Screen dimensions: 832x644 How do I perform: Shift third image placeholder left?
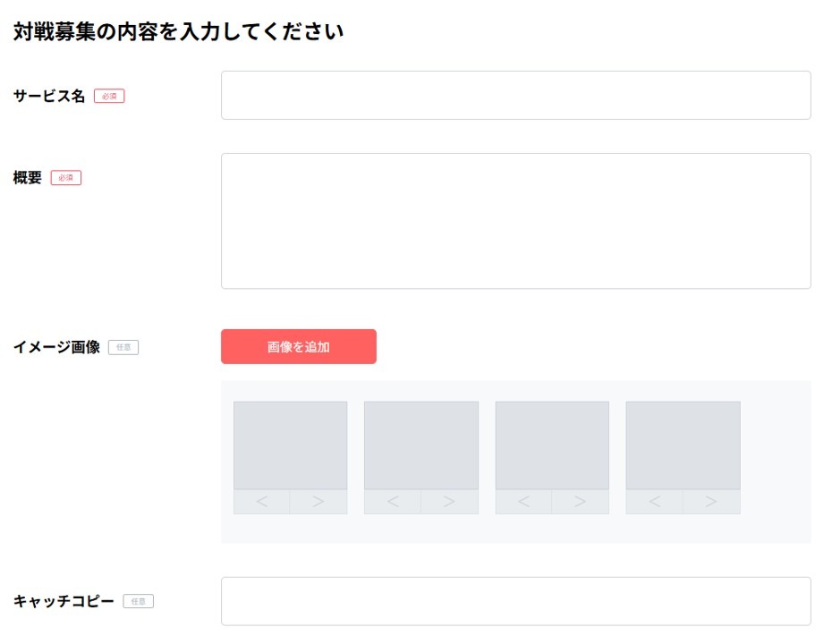point(523,502)
